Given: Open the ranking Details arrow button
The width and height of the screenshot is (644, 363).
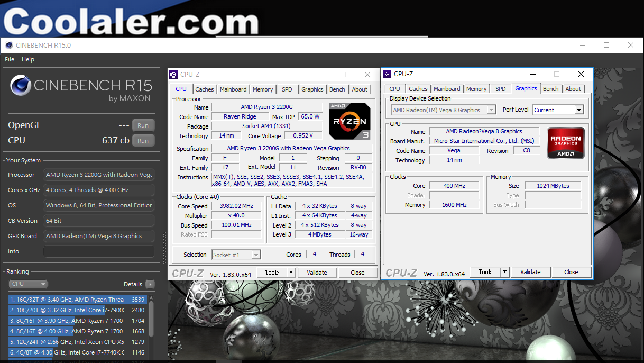Looking at the screenshot, I should click(x=150, y=284).
